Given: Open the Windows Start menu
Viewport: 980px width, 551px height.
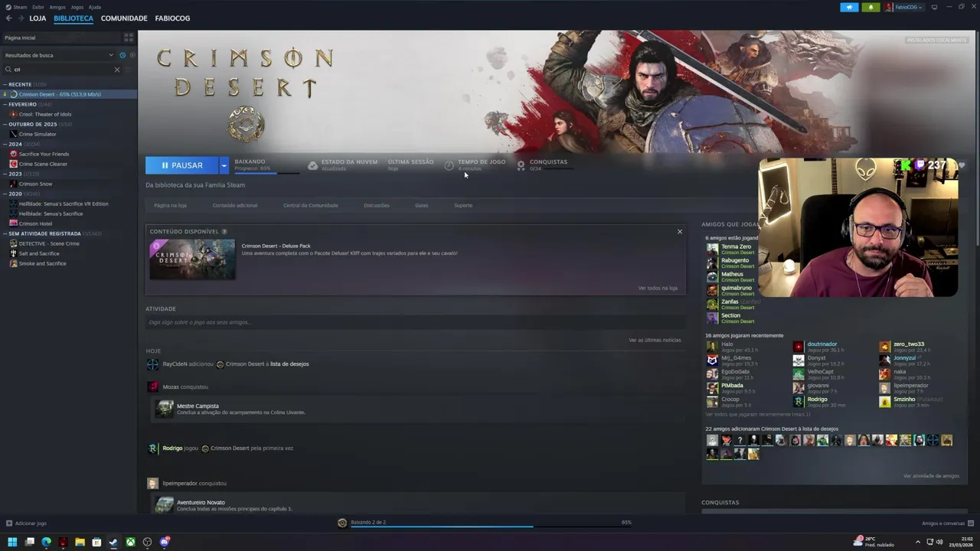Looking at the screenshot, I should [x=12, y=542].
